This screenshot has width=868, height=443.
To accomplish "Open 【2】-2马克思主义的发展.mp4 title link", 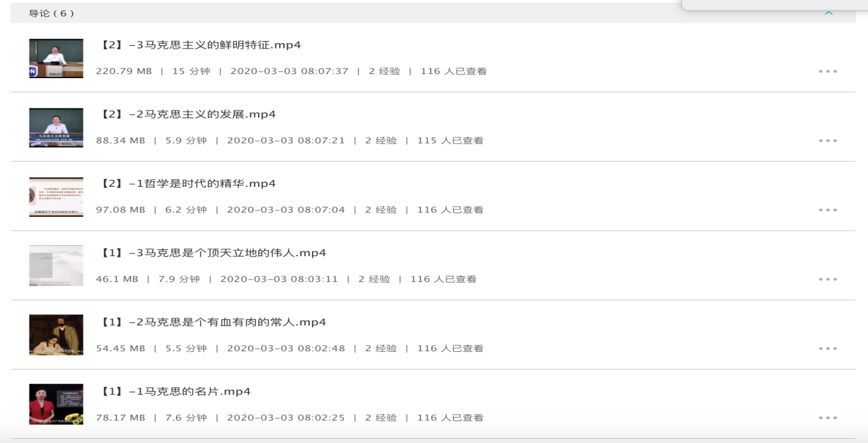I will [188, 114].
